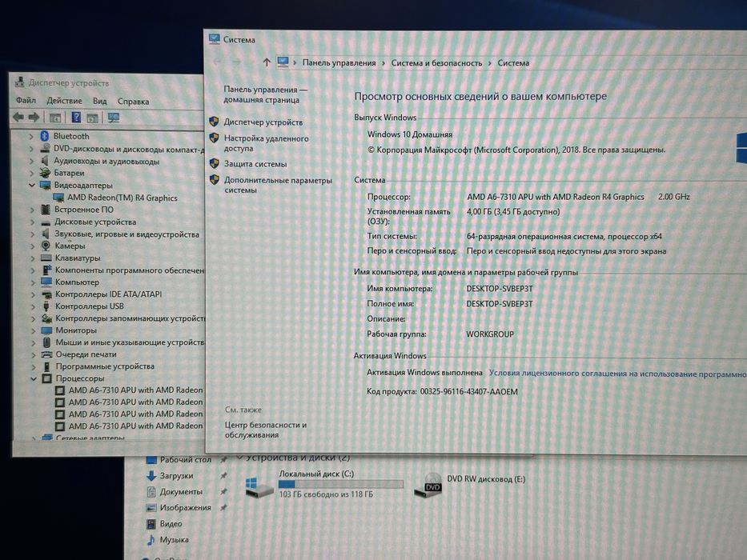The image size is (747, 560).
Task: Click Локальный диск (C:) drive icon
Action: 259,488
